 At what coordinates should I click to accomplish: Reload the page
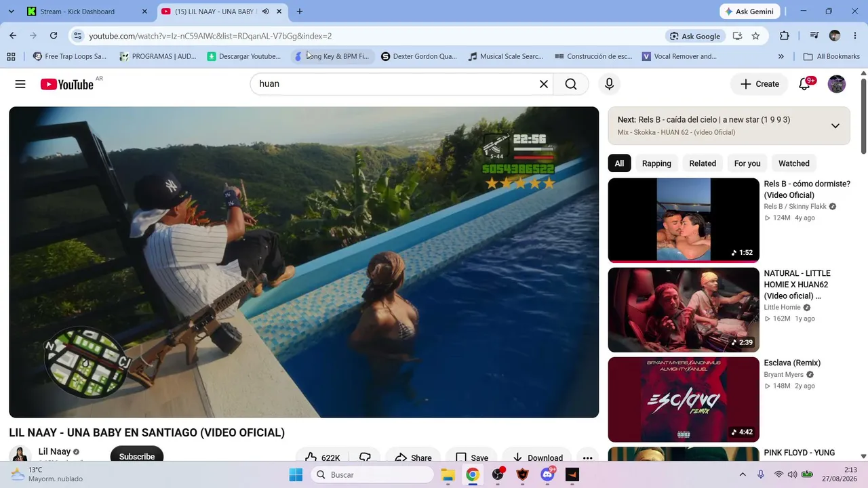pyautogui.click(x=54, y=36)
